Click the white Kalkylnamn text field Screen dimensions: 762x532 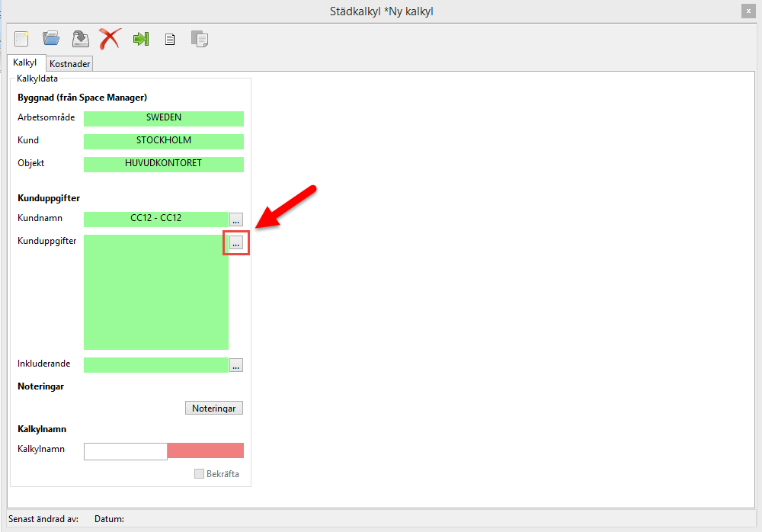[125, 451]
